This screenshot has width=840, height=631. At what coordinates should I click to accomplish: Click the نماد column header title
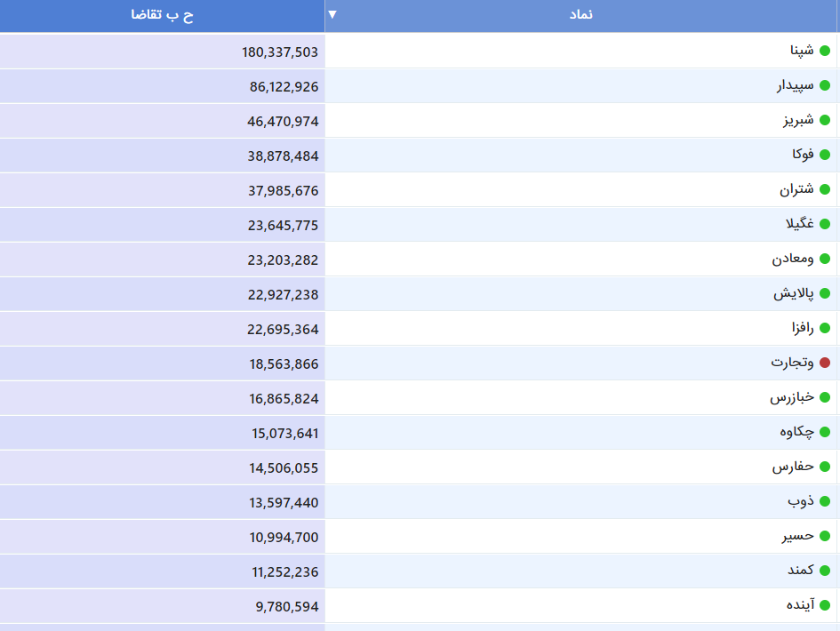[581, 16]
